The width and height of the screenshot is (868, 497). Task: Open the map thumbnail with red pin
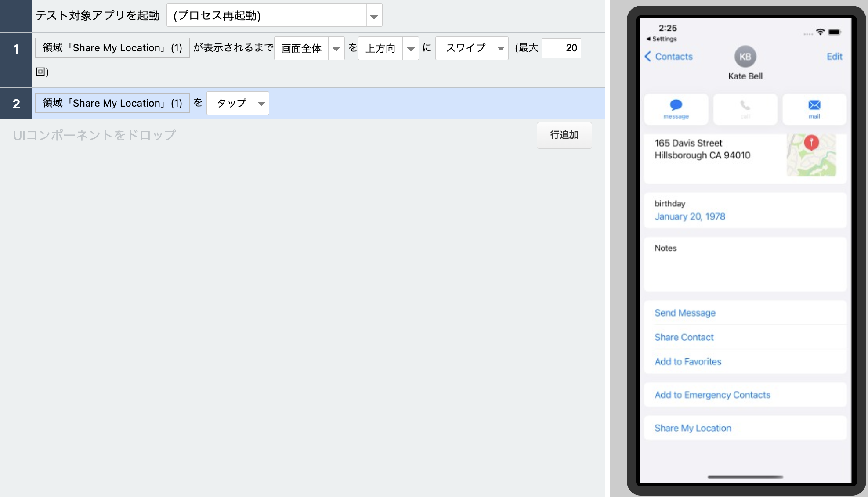coord(811,155)
